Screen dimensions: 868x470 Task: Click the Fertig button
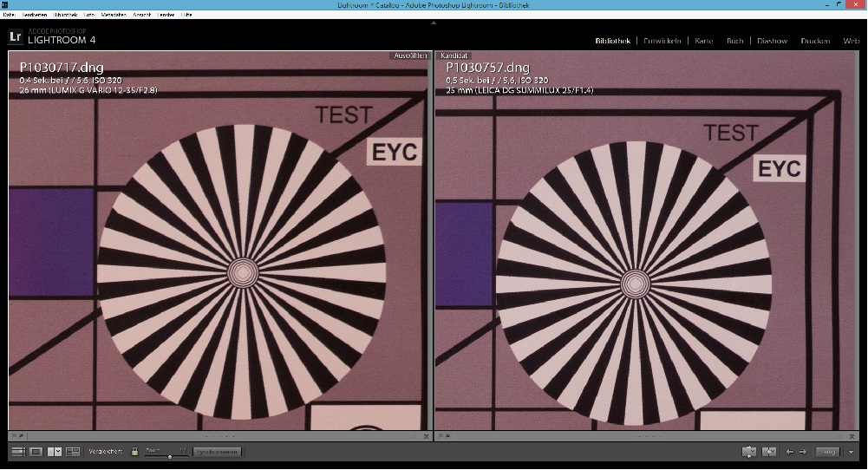pyautogui.click(x=828, y=452)
